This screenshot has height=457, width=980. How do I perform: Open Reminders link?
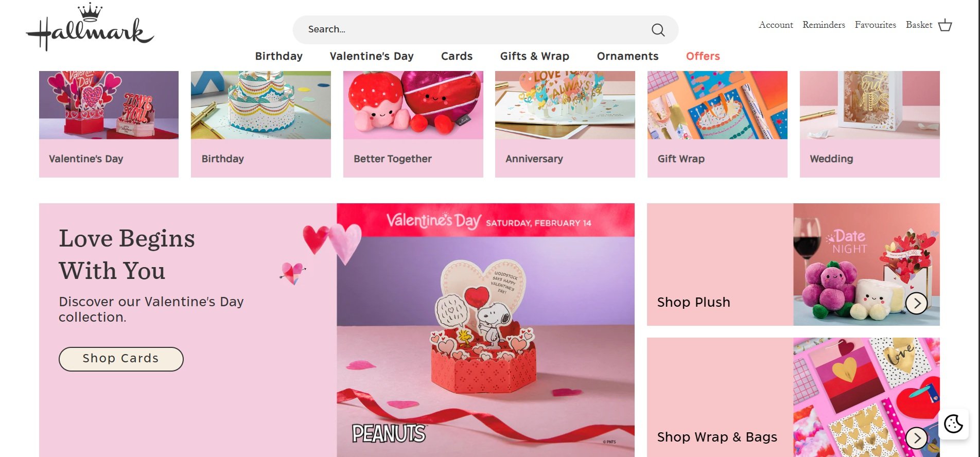click(824, 25)
